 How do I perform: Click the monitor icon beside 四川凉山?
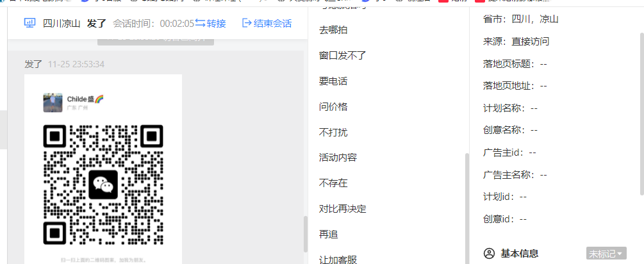pyautogui.click(x=29, y=24)
